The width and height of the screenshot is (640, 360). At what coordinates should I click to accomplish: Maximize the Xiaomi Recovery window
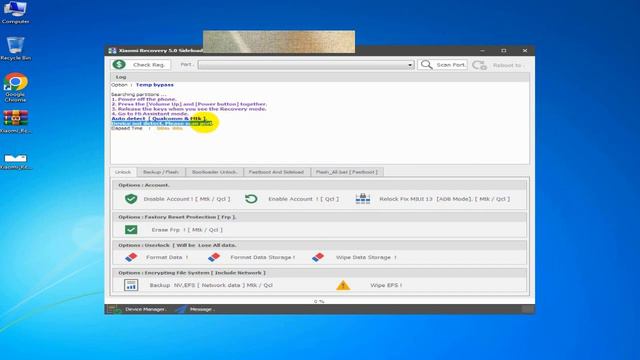(x=504, y=51)
